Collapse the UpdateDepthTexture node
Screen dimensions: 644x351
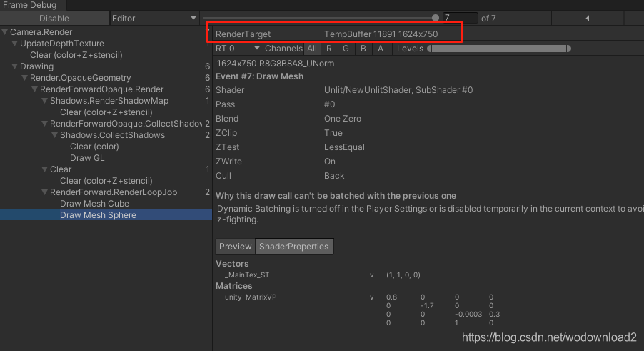[x=15, y=44]
